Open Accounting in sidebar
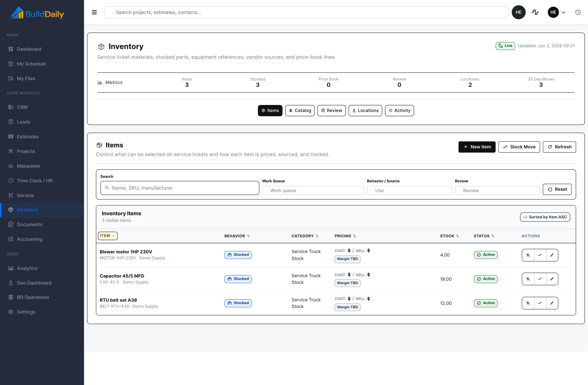This screenshot has width=588, height=385. 42,239
